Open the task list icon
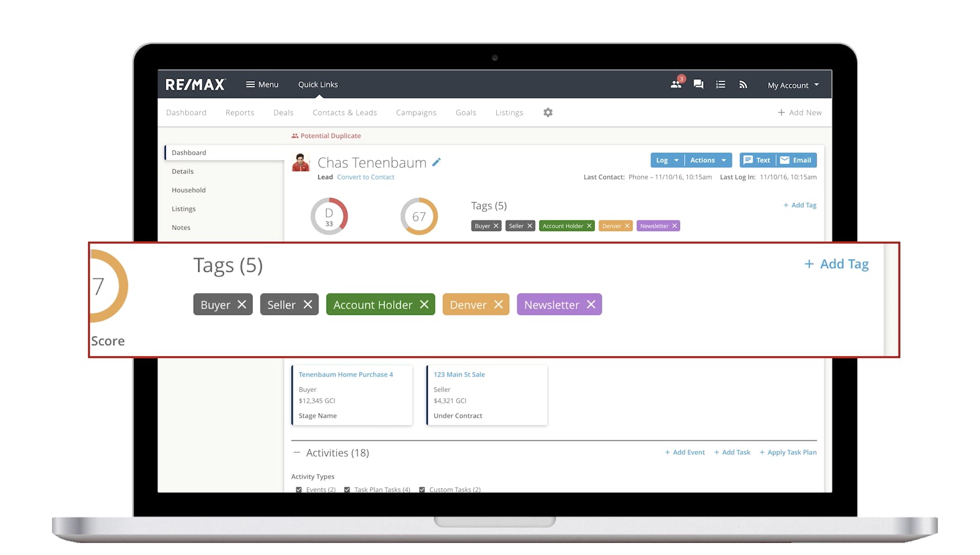 [x=720, y=84]
